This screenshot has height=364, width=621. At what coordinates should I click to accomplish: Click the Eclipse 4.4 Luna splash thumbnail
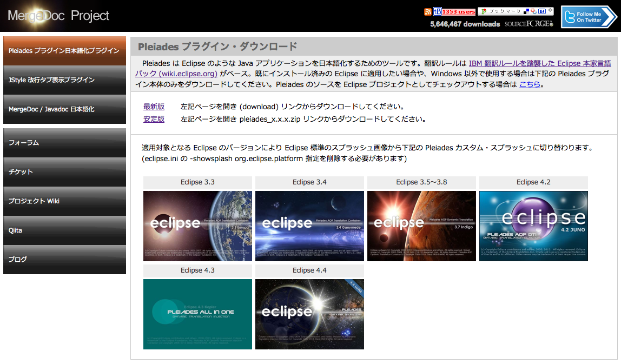pyautogui.click(x=309, y=314)
